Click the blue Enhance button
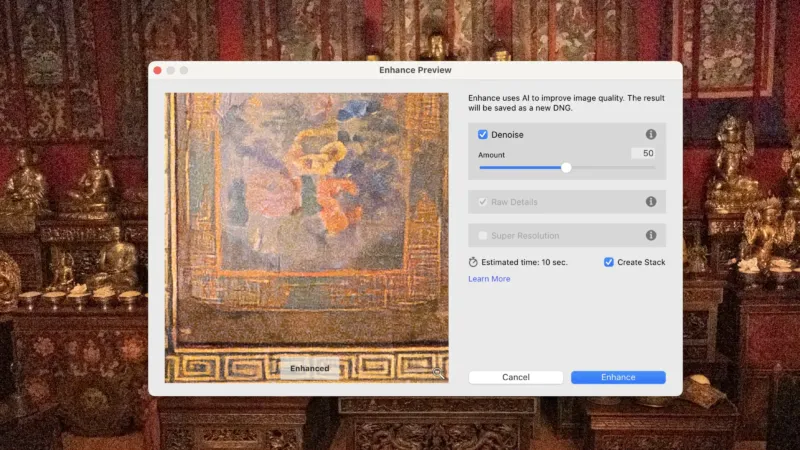Viewport: 800px width, 450px height. [x=618, y=377]
